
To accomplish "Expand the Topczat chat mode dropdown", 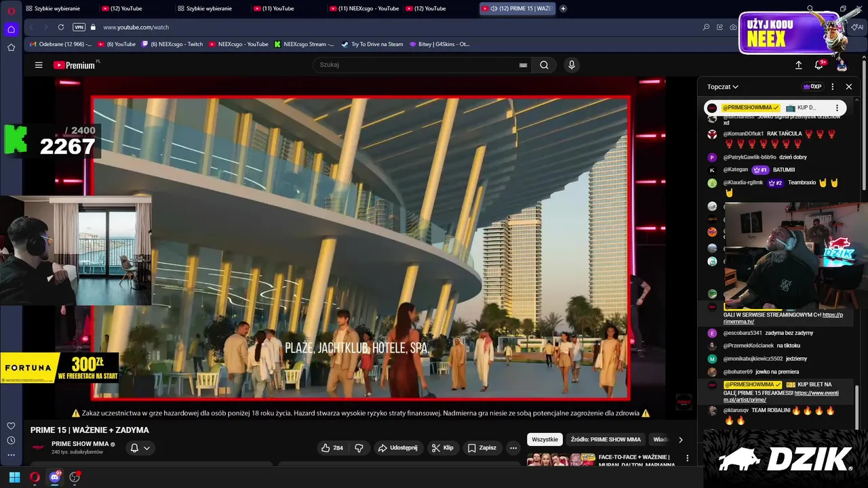I will (723, 87).
